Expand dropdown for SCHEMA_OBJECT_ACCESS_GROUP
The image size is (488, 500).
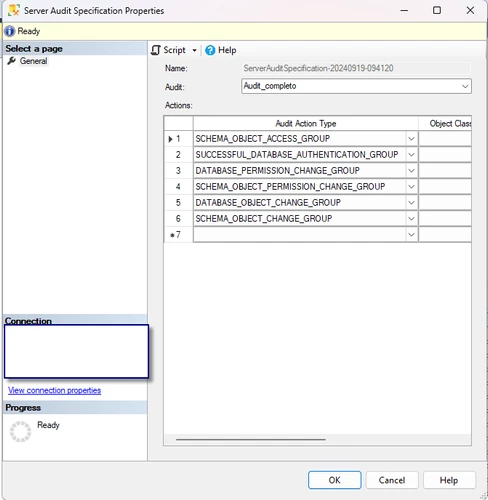pos(412,139)
